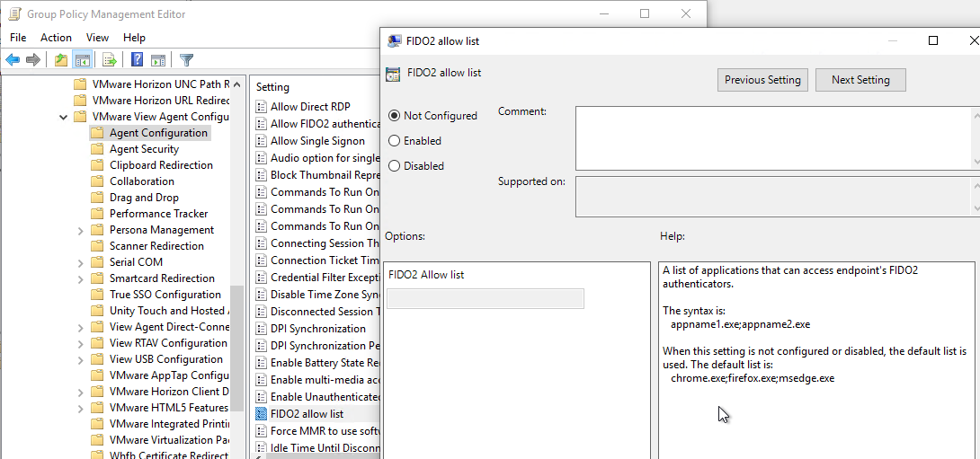Image resolution: width=980 pixels, height=459 pixels.
Task: Click the Drag and Drop folder icon
Action: click(97, 198)
